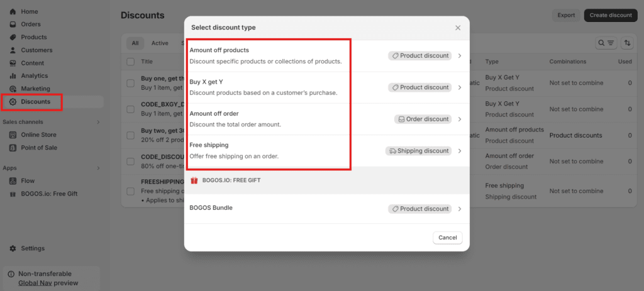
Task: Close the Select discount type dialog
Action: (x=458, y=28)
